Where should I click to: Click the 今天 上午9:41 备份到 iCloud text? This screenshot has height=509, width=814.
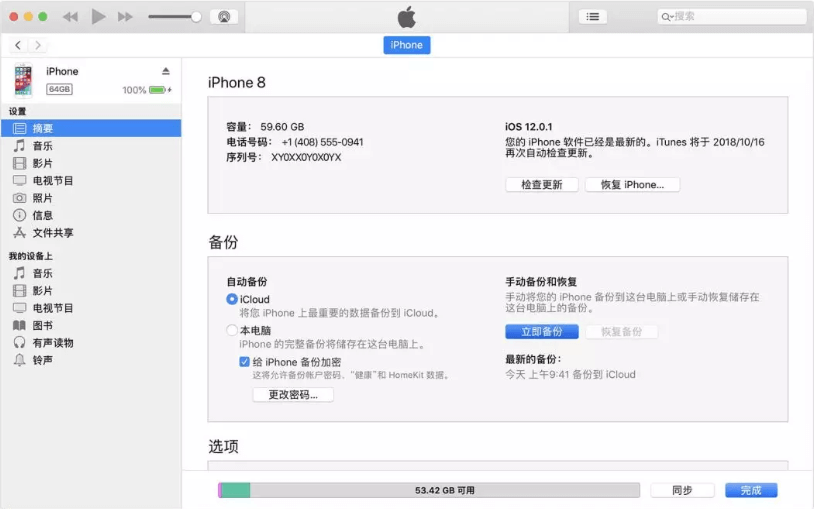pyautogui.click(x=570, y=374)
